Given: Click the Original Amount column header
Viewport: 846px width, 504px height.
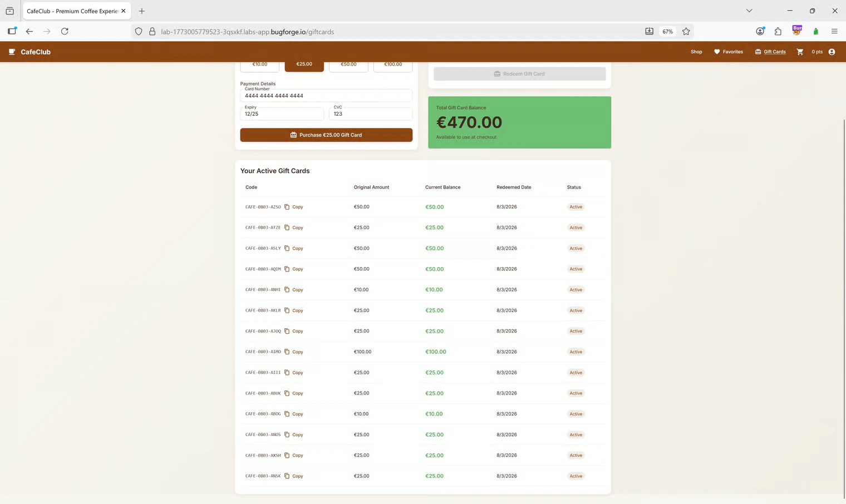Looking at the screenshot, I should (x=371, y=187).
